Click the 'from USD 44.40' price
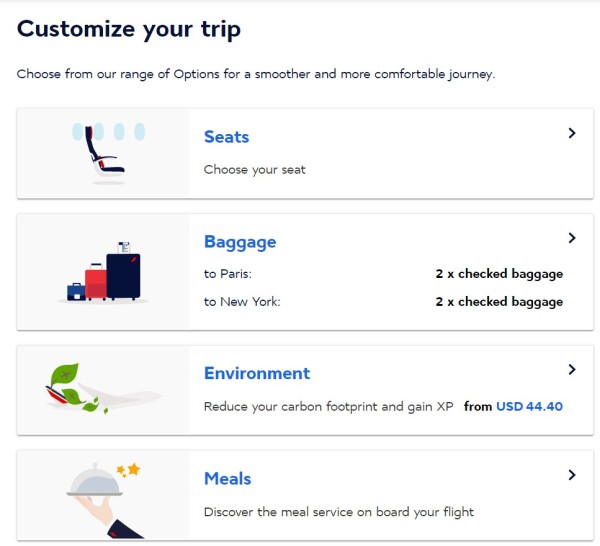This screenshot has height=546, width=600. [x=513, y=407]
